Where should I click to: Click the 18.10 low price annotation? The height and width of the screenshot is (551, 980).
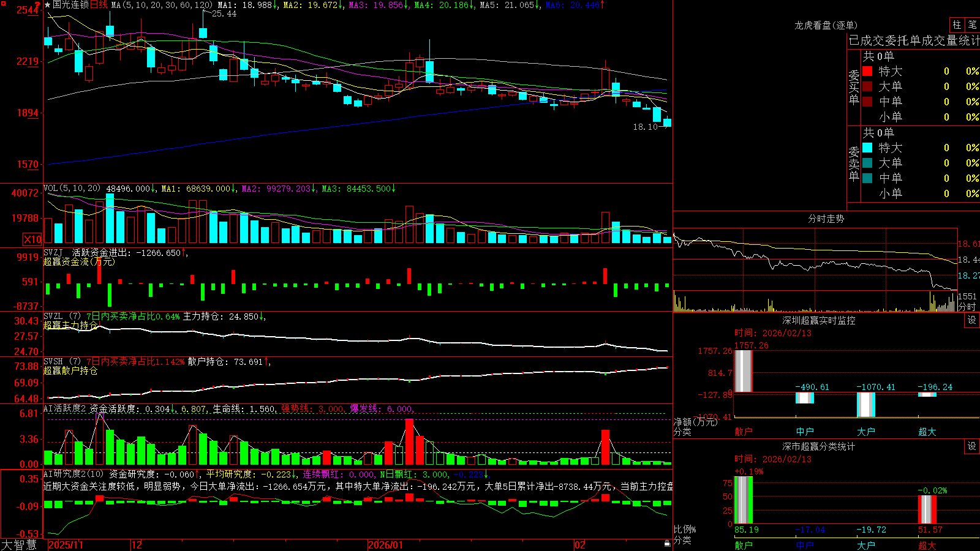pyautogui.click(x=645, y=127)
